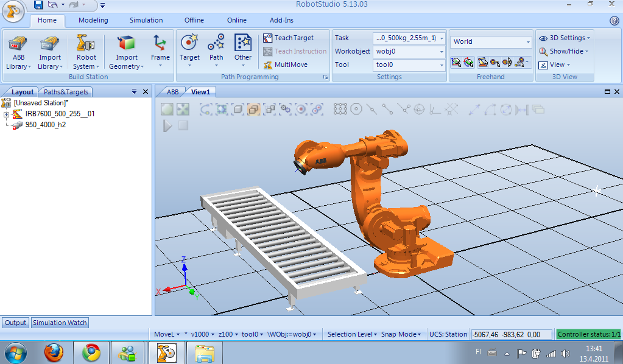The height and width of the screenshot is (364, 623).
Task: Expand the 3D Settings menu
Action: tap(564, 38)
